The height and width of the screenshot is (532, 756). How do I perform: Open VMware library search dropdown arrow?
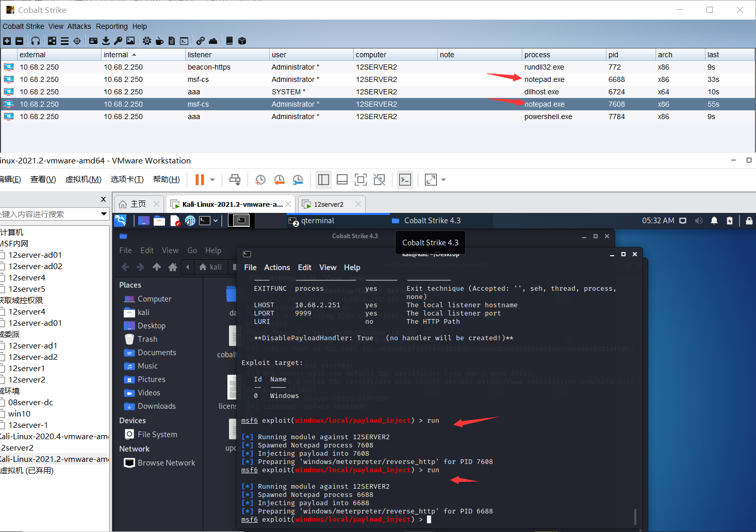coord(104,214)
